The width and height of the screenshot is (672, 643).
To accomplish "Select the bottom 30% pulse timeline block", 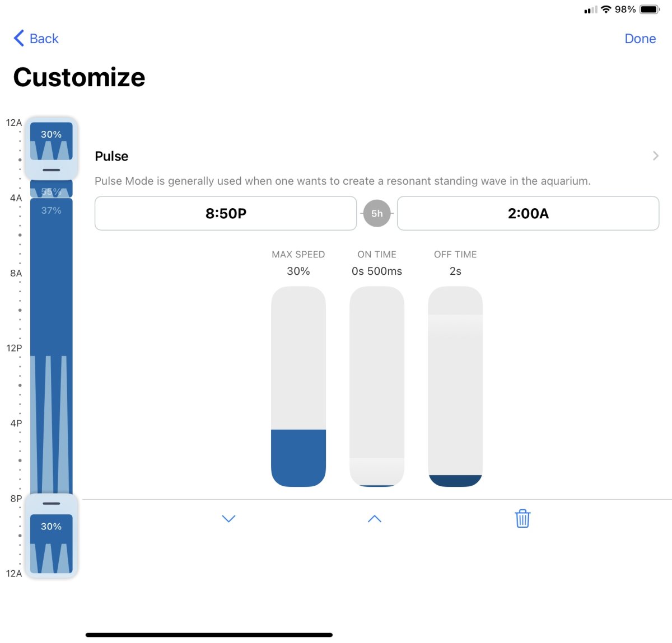I will [x=51, y=543].
